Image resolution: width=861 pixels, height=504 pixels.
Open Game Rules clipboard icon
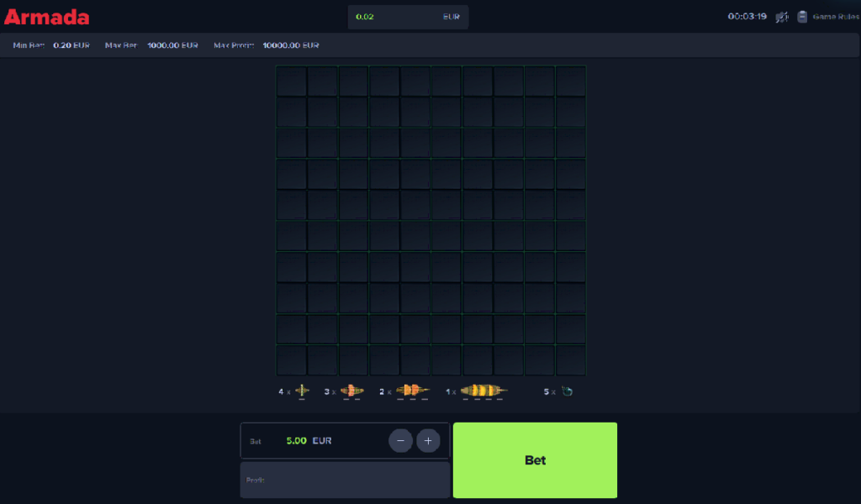(802, 17)
